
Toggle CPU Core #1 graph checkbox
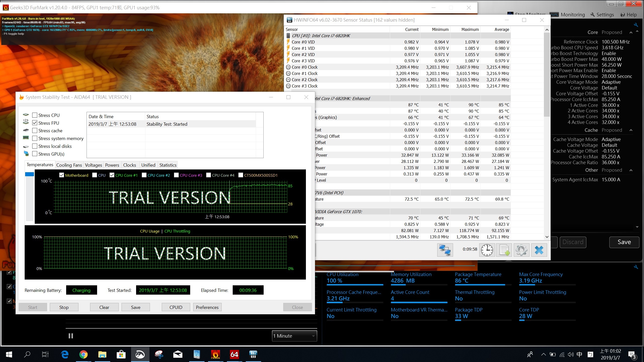tap(112, 175)
